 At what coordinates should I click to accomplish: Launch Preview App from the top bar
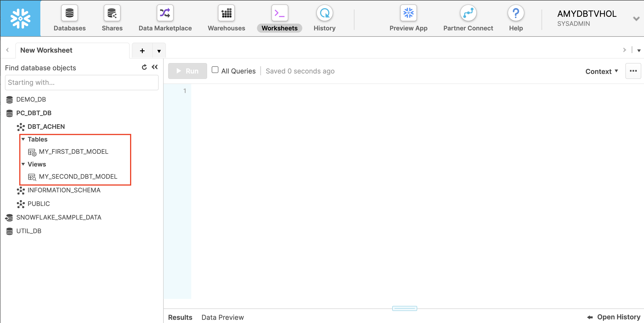pos(408,13)
